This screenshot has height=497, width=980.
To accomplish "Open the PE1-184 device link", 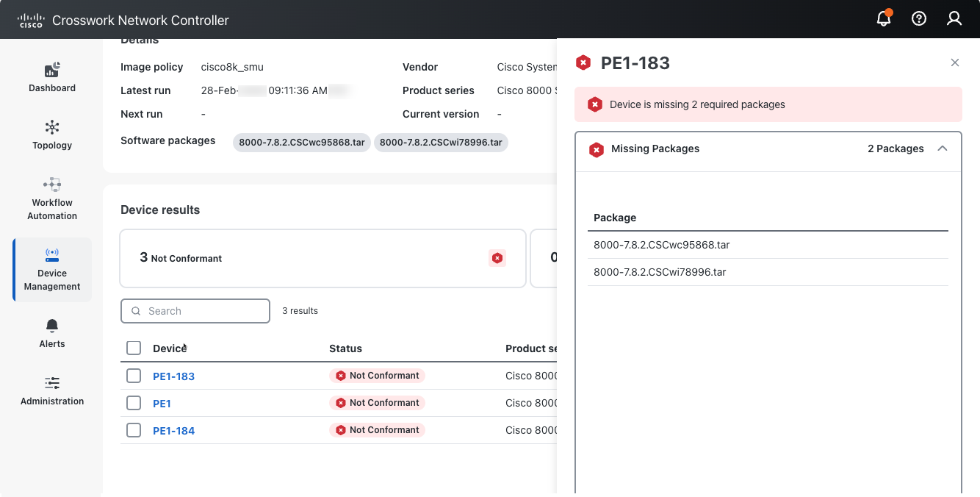I will click(x=173, y=431).
